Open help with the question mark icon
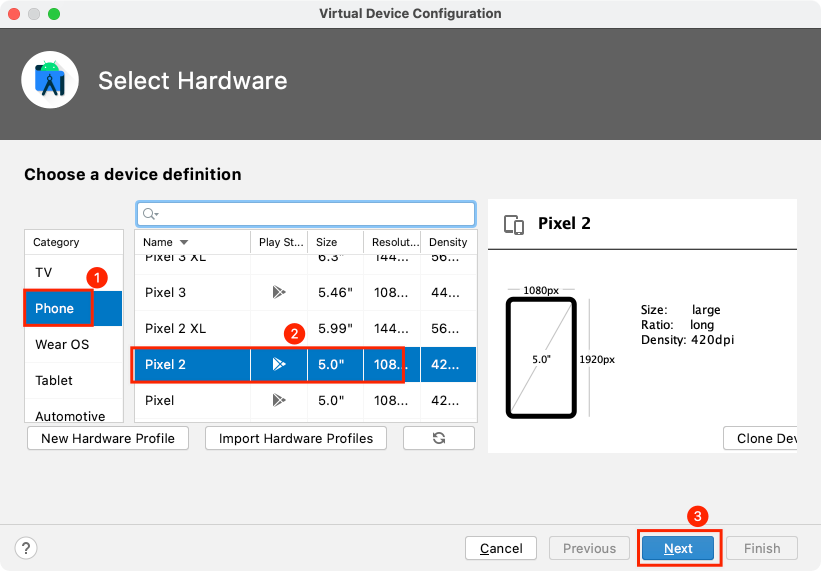 click(x=27, y=548)
